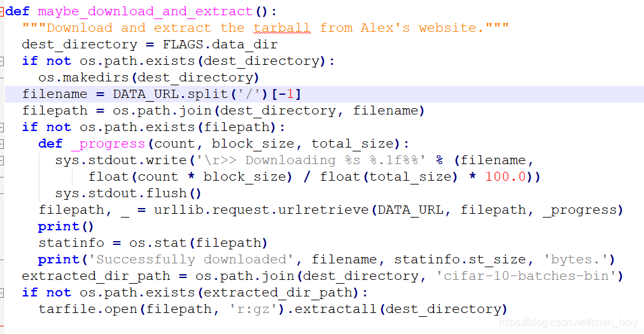Click 'extracted_dir_path' at start of assignment line
The image size is (644, 334).
95,275
